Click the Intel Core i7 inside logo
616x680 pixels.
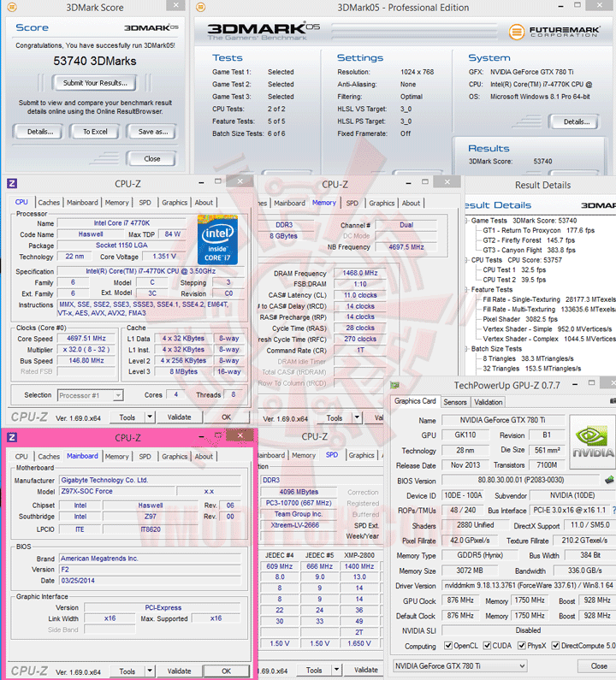pos(217,239)
